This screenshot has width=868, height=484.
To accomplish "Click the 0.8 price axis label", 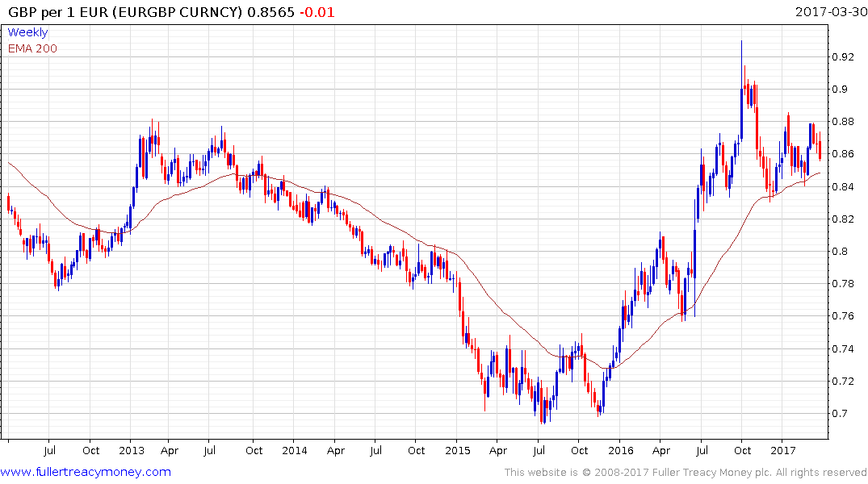I will [840, 251].
